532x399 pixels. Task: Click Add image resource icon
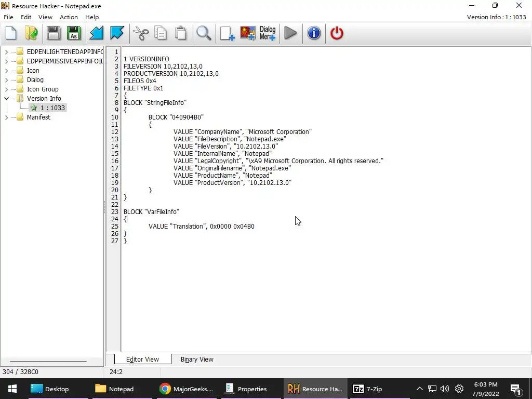click(248, 33)
